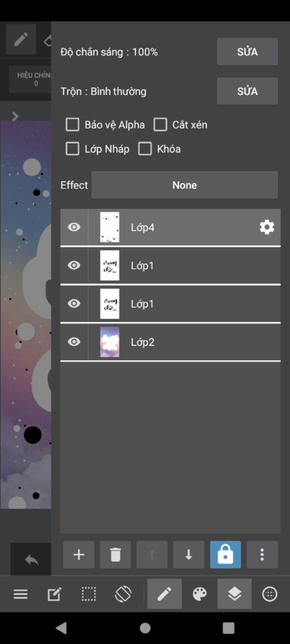Viewport: 290px width, 644px height.
Task: Undo last action with back arrow
Action: [x=31, y=559]
